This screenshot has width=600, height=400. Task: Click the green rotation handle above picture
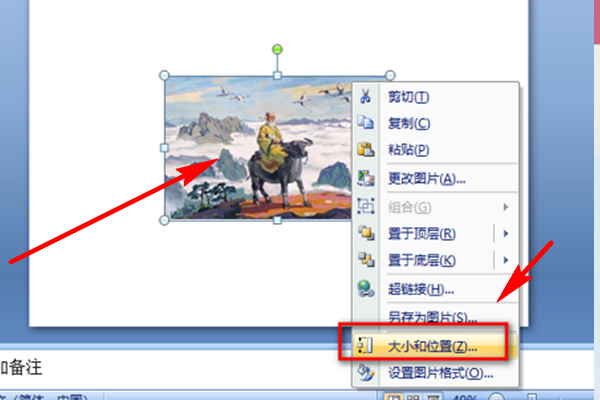click(x=277, y=49)
